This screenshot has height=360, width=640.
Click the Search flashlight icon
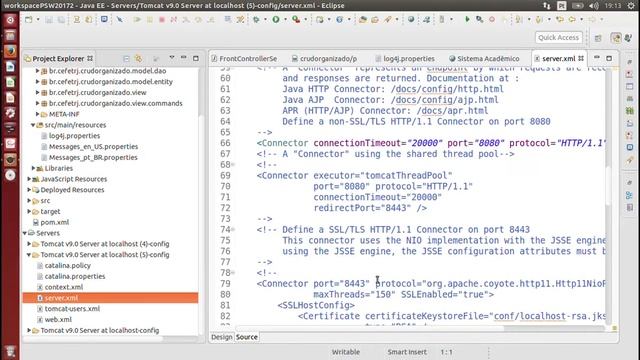tap(387, 19)
